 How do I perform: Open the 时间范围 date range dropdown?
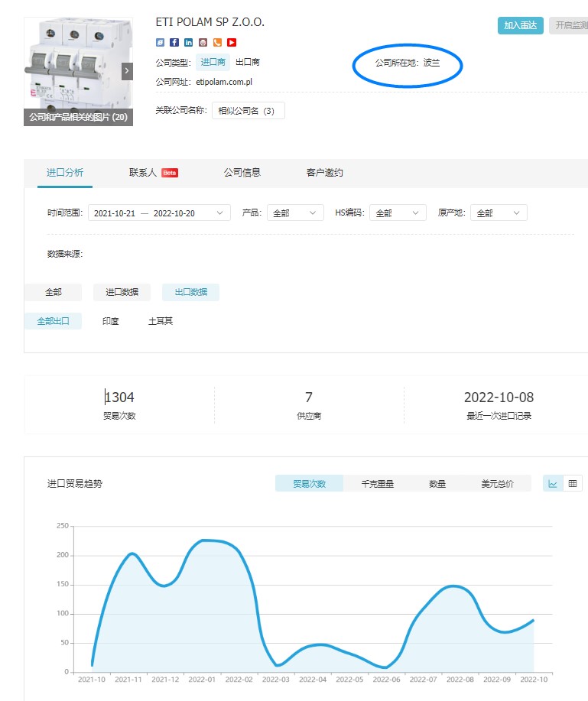[159, 213]
